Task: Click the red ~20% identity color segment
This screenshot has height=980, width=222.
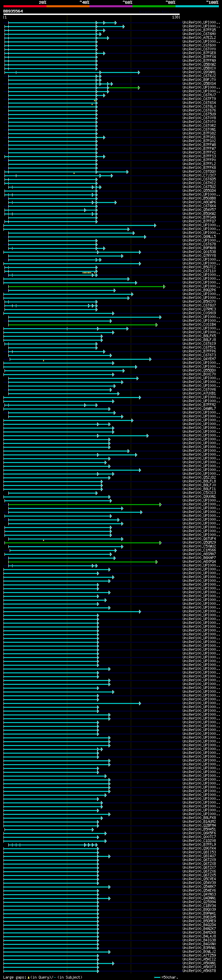Action: (25, 7)
